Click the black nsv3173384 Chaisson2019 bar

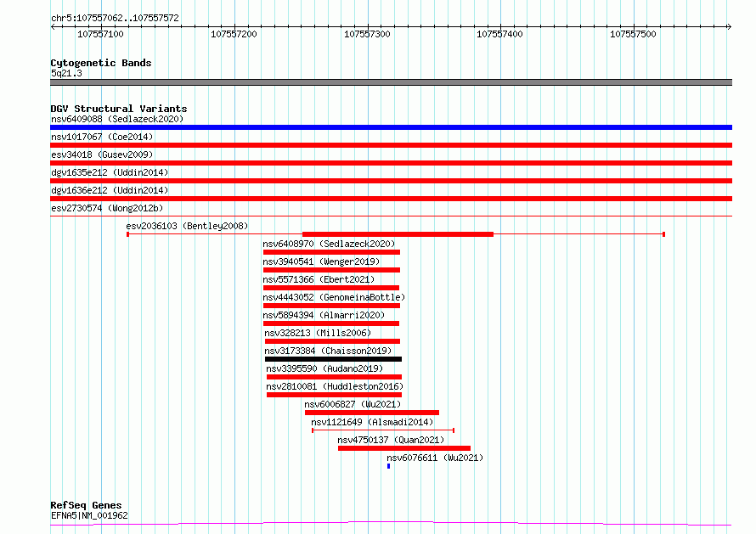click(333, 359)
